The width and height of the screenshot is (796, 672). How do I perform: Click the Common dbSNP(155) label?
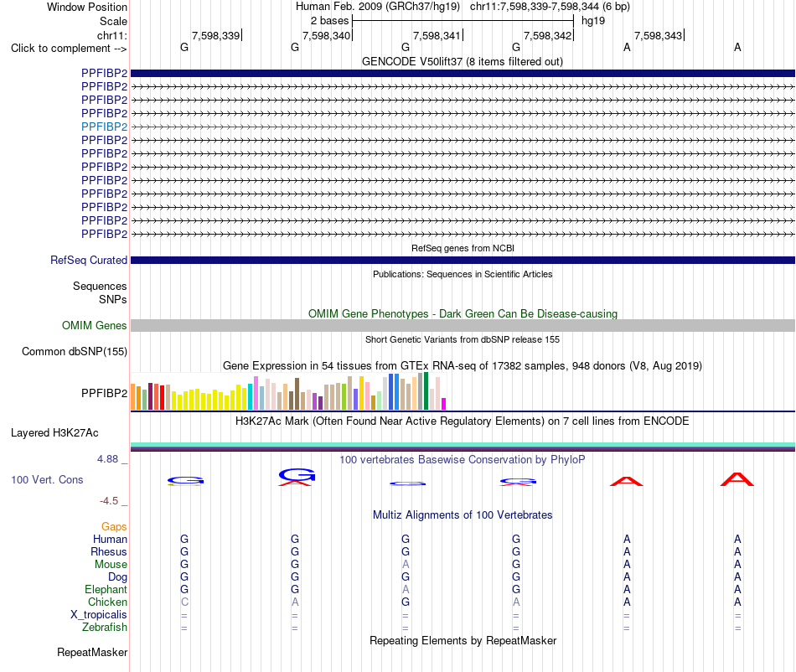pyautogui.click(x=74, y=351)
